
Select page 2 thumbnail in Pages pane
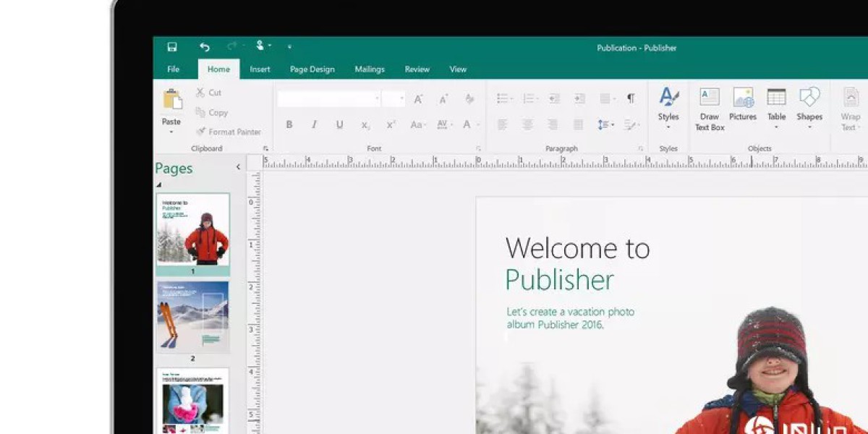coord(193,316)
